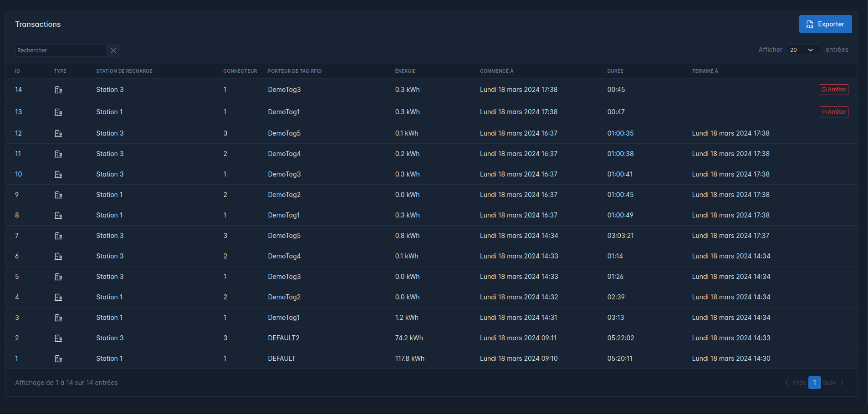
Task: Click the duration 05:22:02 cell
Action: pos(621,338)
